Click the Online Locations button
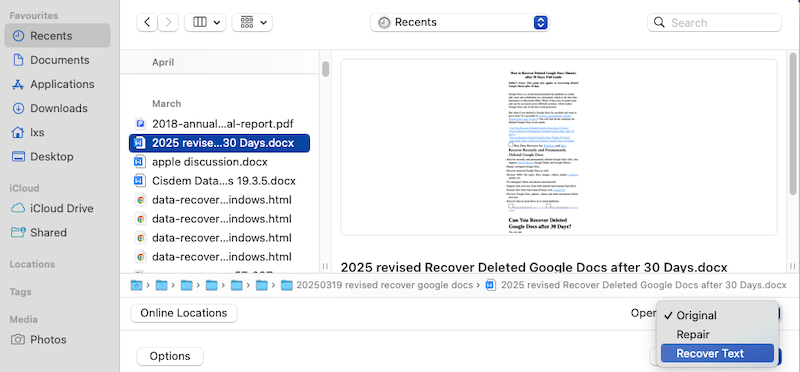 coord(184,313)
